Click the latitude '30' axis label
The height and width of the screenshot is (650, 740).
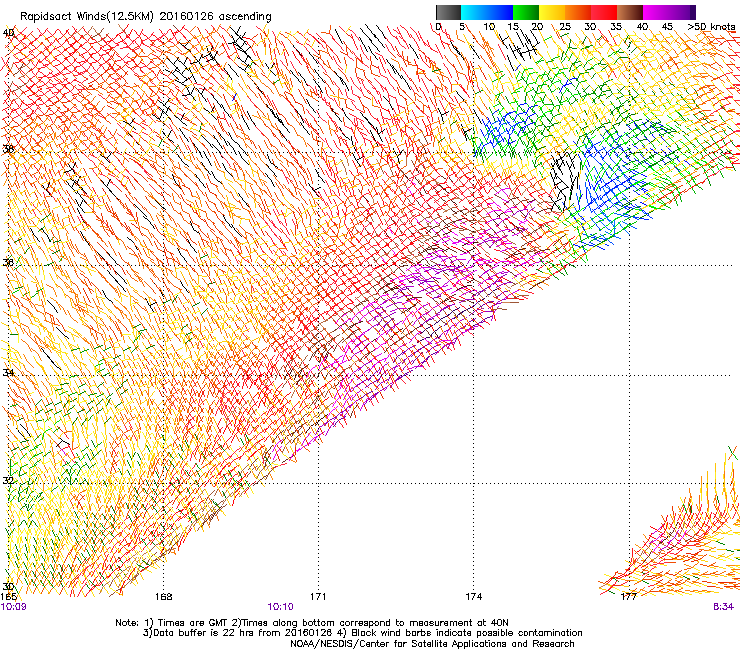[8, 586]
